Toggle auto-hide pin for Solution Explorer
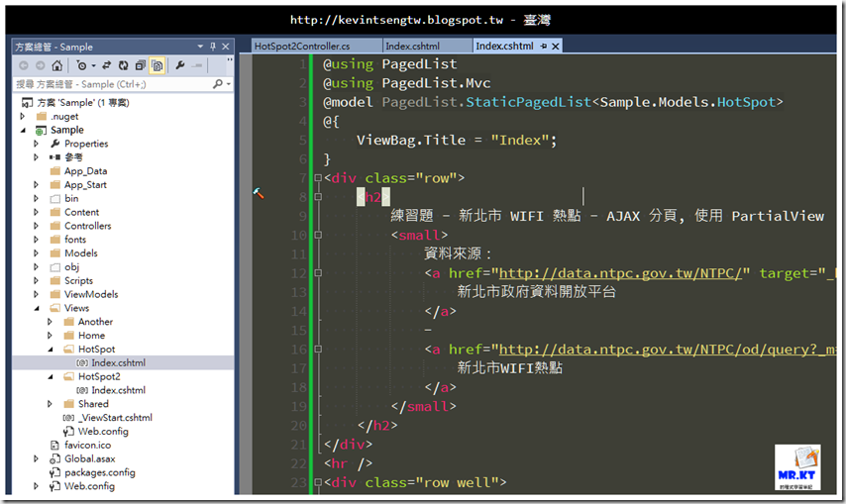Image resolution: width=846 pixels, height=504 pixels. (x=213, y=47)
